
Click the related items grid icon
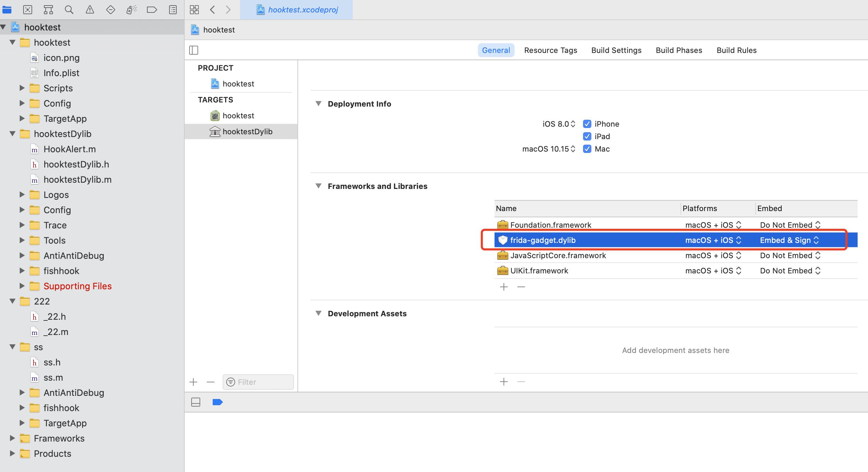194,10
